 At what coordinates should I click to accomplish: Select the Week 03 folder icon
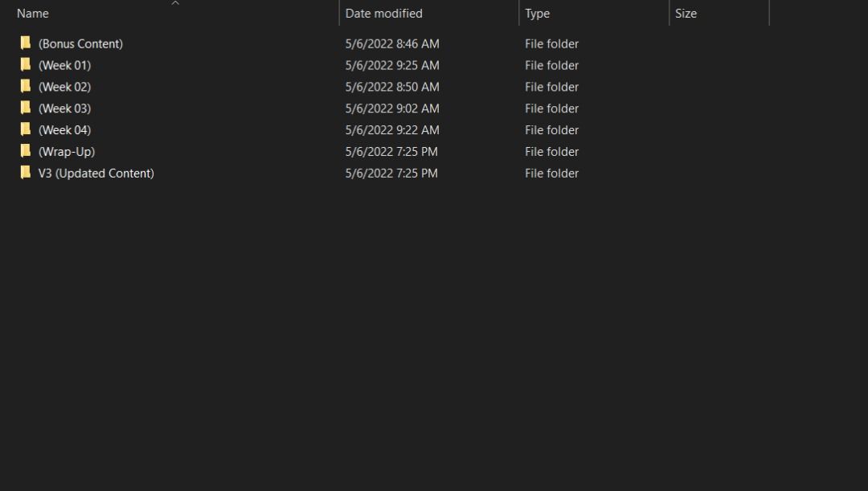point(26,108)
